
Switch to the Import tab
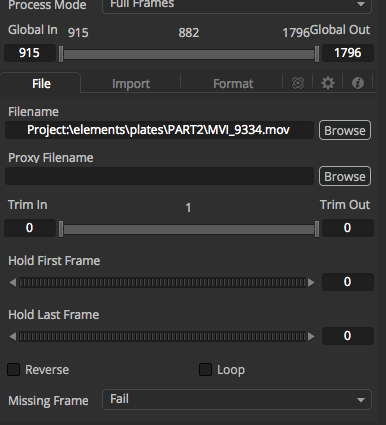tap(131, 83)
